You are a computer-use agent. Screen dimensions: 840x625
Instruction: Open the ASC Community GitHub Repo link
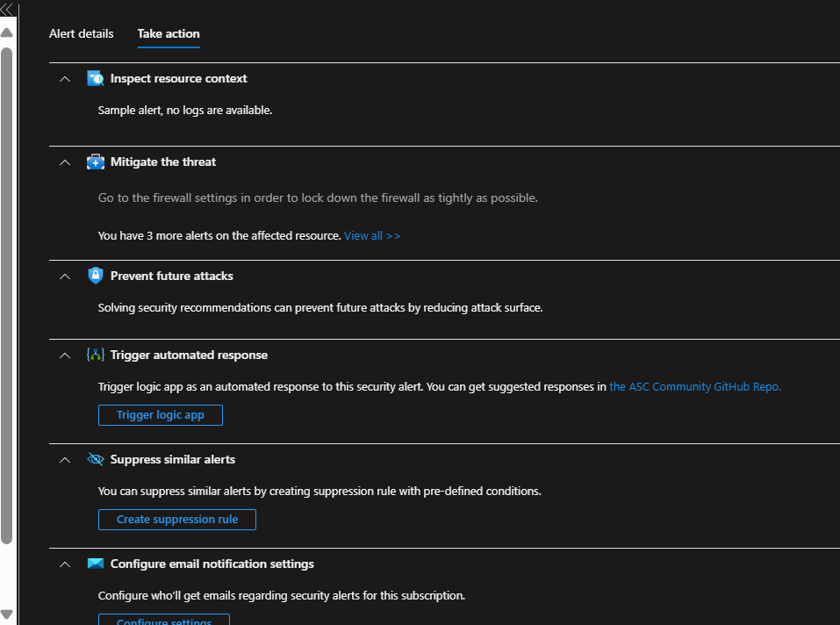coord(694,386)
